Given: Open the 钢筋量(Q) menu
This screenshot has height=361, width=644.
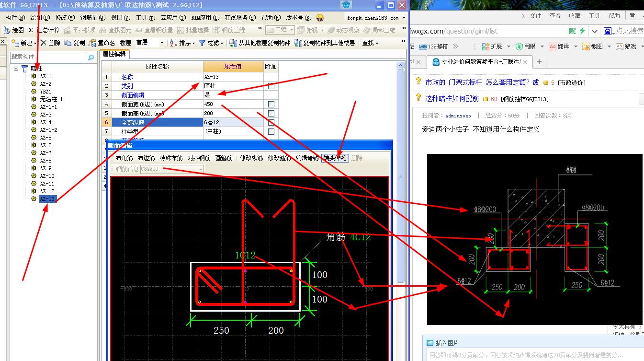Looking at the screenshot, I should (x=92, y=18).
